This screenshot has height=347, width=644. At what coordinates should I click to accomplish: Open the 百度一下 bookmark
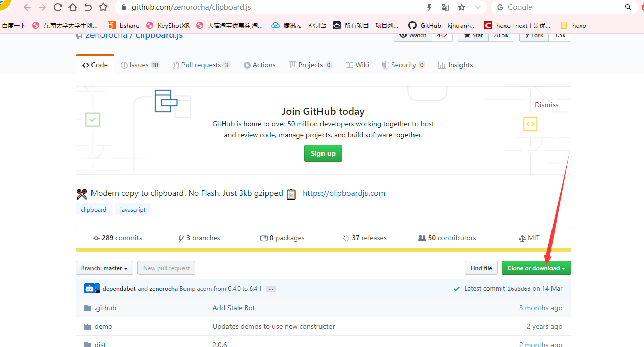14,25
